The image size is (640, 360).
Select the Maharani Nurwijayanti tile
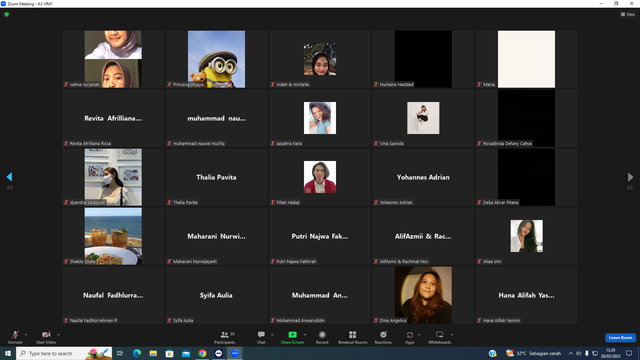[x=217, y=236]
